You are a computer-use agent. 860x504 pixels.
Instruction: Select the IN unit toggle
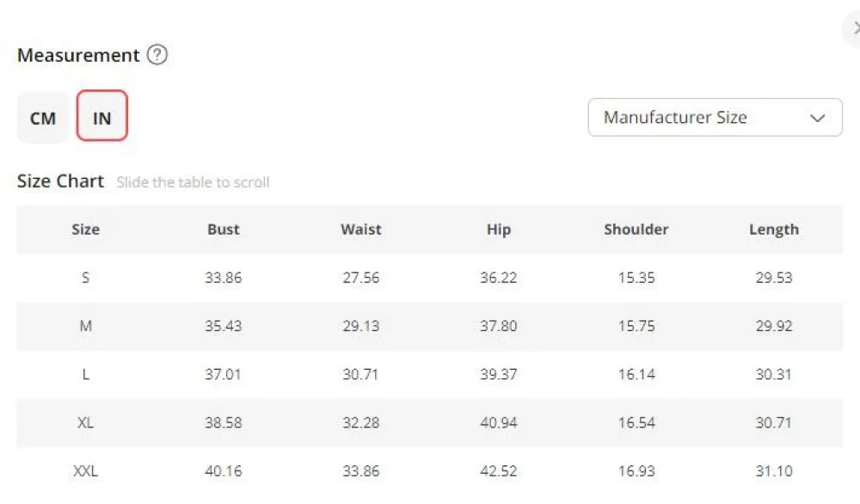[102, 116]
